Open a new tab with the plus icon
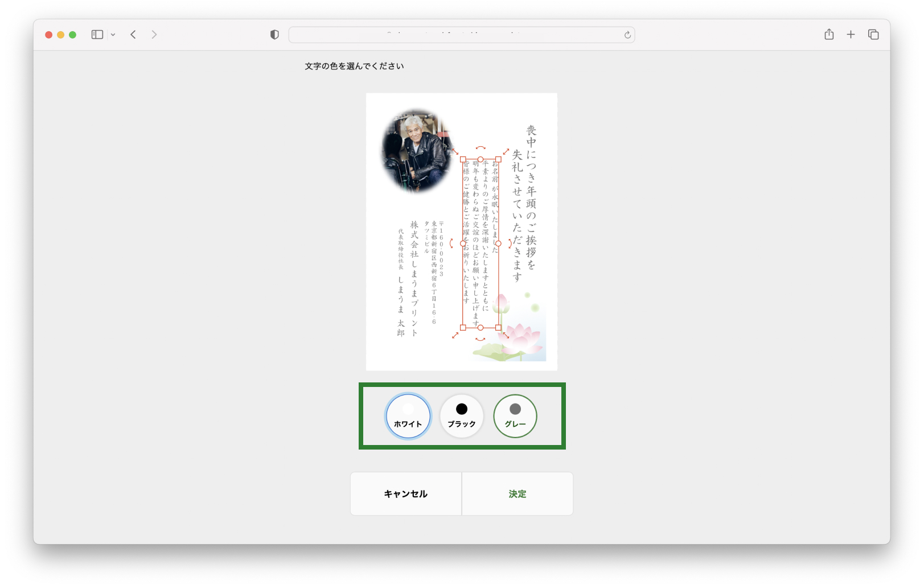The width and height of the screenshot is (924, 585). [851, 35]
